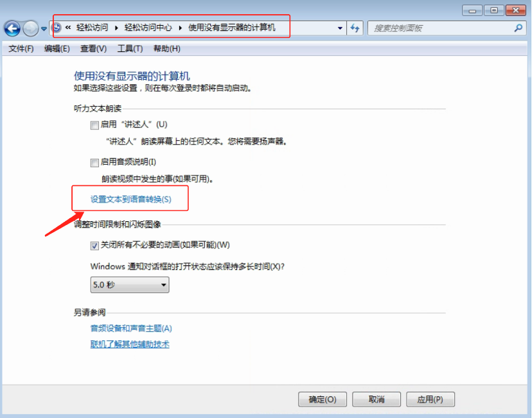Click the 应用(P) button
532x418 pixels.
(x=430, y=399)
